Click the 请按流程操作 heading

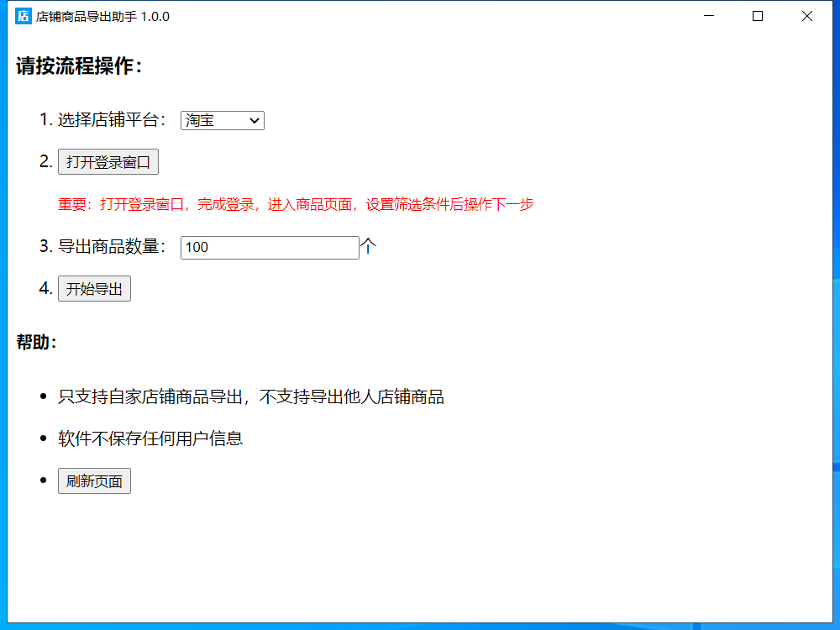79,66
